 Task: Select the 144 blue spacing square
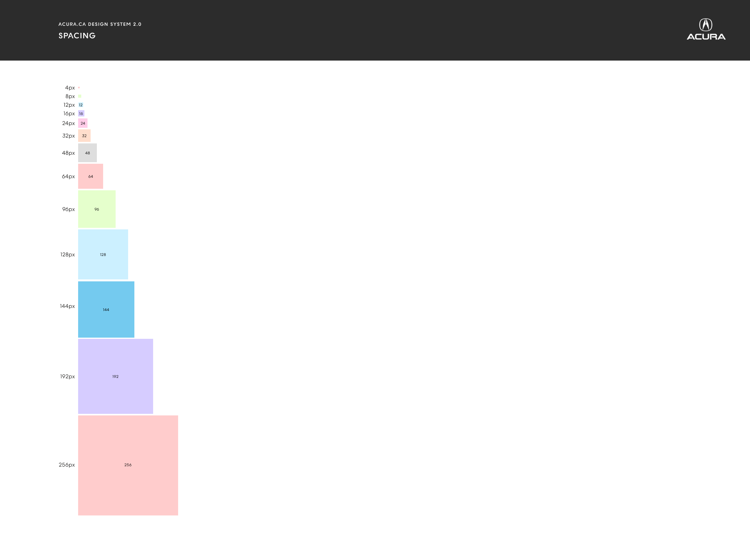point(106,310)
